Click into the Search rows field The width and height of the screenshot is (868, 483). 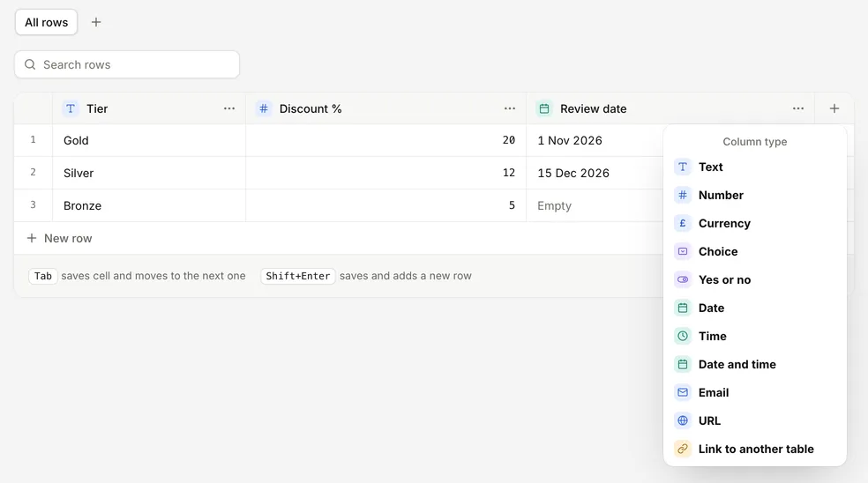point(127,64)
